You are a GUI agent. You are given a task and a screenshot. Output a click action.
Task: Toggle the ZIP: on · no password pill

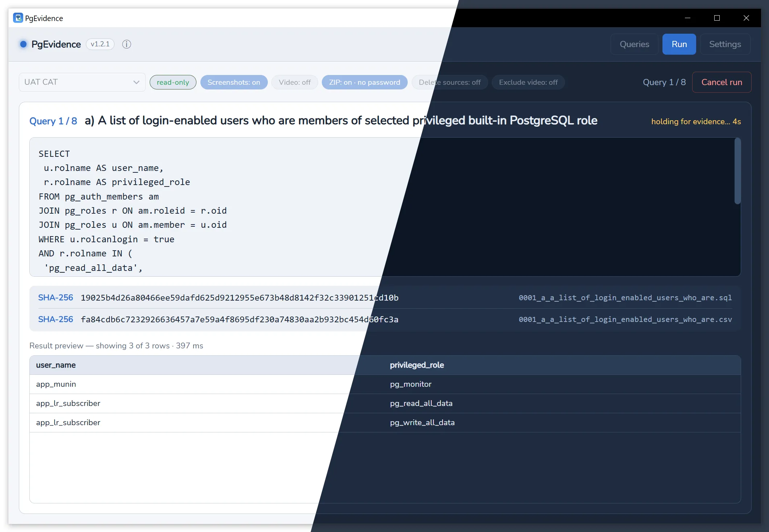pos(365,82)
